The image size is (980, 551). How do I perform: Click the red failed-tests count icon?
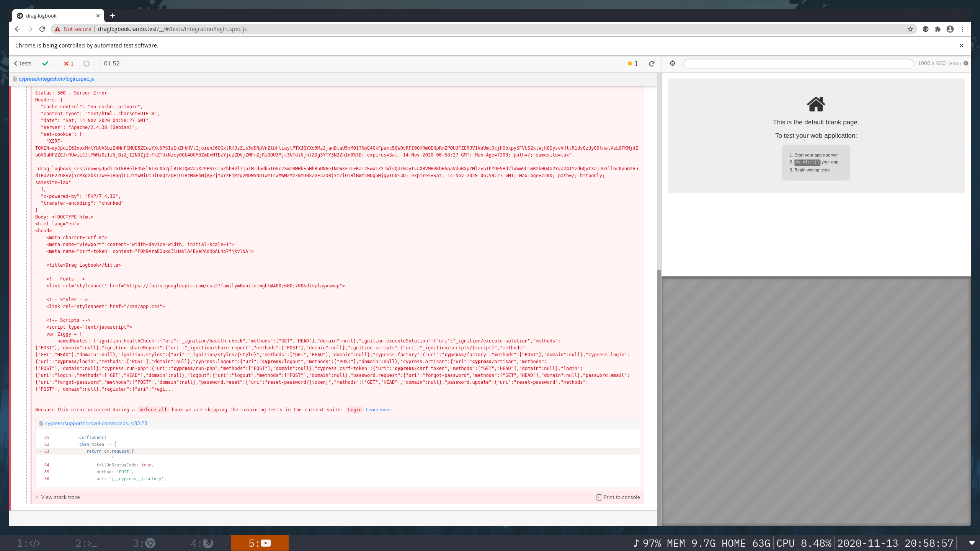pyautogui.click(x=67, y=64)
